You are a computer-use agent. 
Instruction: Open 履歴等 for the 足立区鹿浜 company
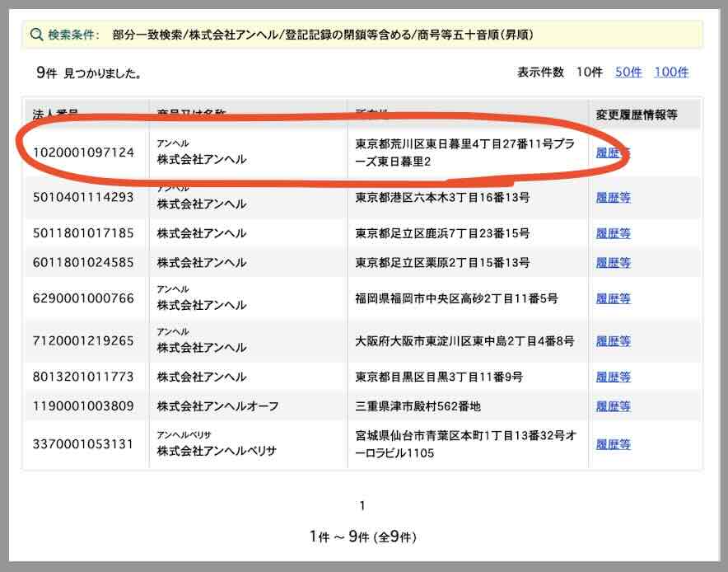point(613,233)
